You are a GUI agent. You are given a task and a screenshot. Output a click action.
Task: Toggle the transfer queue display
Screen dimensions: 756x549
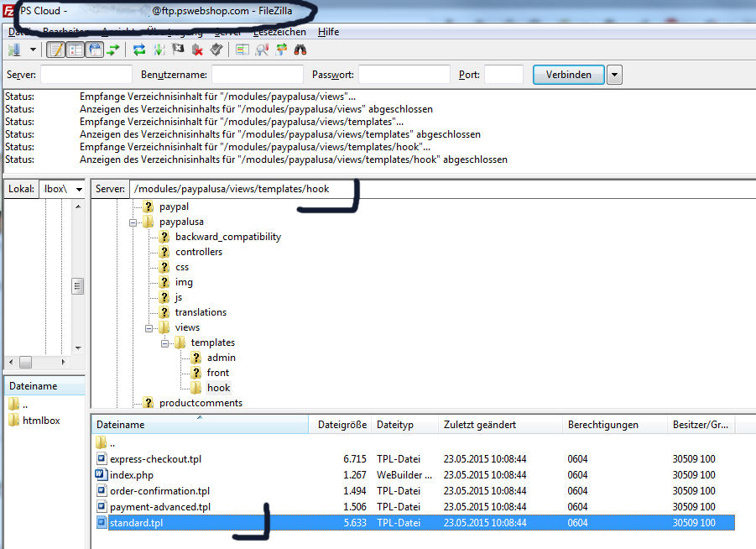tap(113, 50)
